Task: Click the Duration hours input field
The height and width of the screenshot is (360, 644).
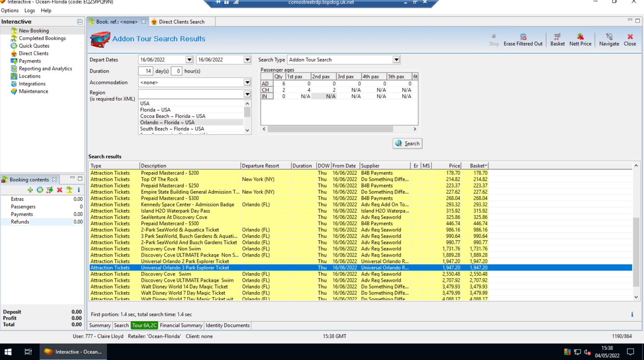Action: 177,71
